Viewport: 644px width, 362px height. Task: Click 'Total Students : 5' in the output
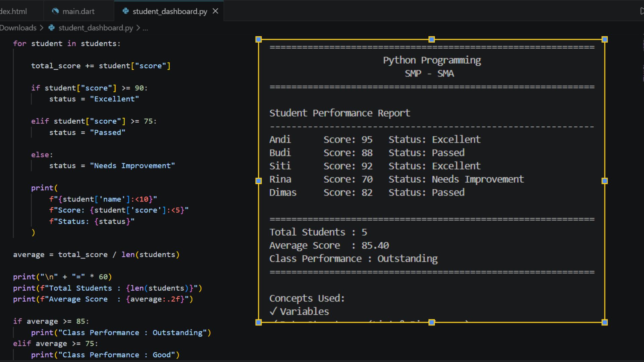(x=318, y=232)
